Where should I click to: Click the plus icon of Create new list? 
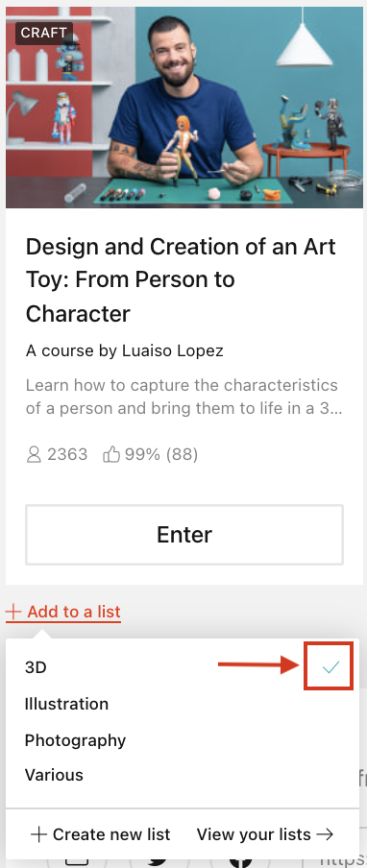tap(38, 834)
